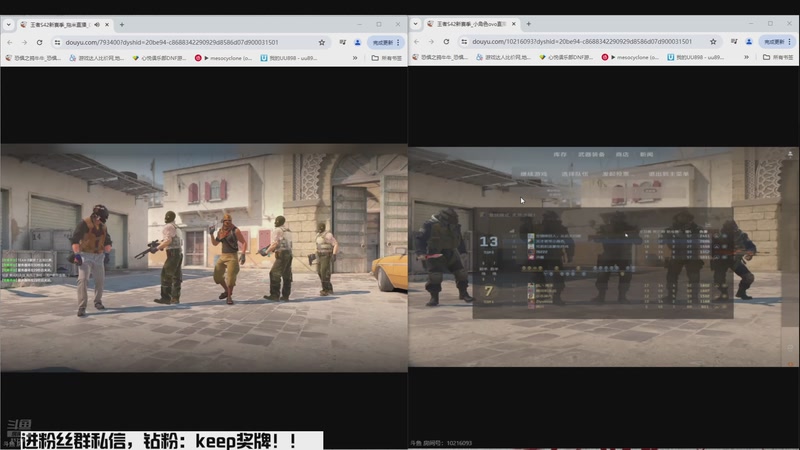The width and height of the screenshot is (800, 450).
Task: Focus the douyu.com/10216093 address bar
Action: tap(582, 42)
